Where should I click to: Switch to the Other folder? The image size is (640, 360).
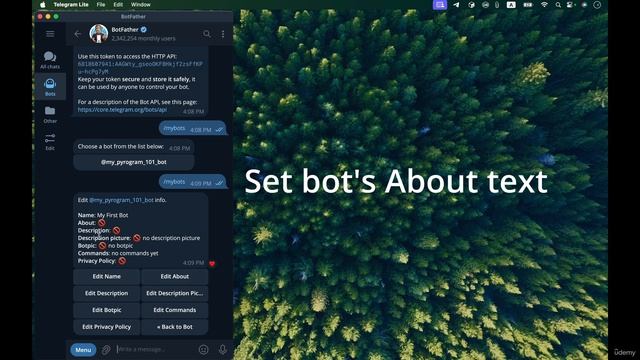coord(50,114)
